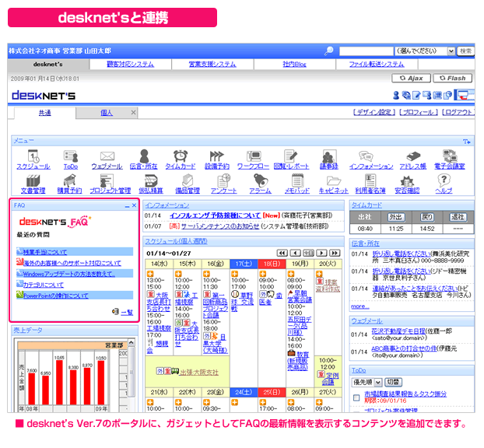Switch to the 営業支援システム tab
Viewport: 484px width, 448px height.
[212, 65]
